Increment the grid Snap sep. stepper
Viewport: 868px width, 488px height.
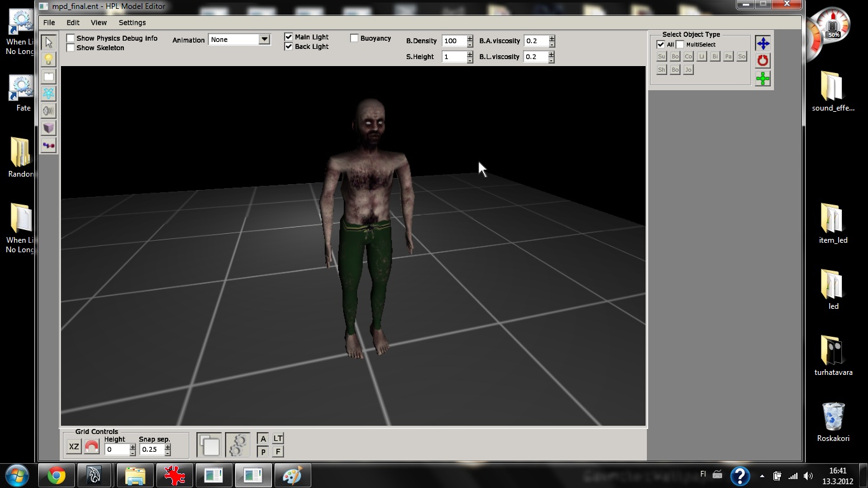(167, 446)
